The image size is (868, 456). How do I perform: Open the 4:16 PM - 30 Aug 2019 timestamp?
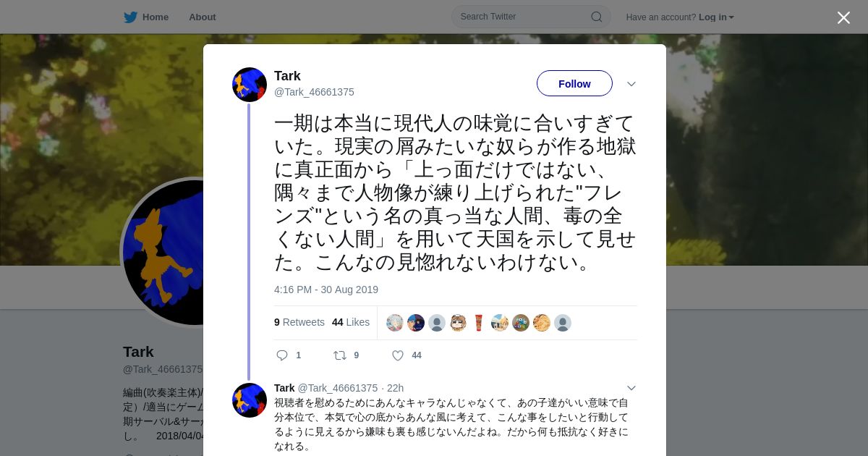326,290
